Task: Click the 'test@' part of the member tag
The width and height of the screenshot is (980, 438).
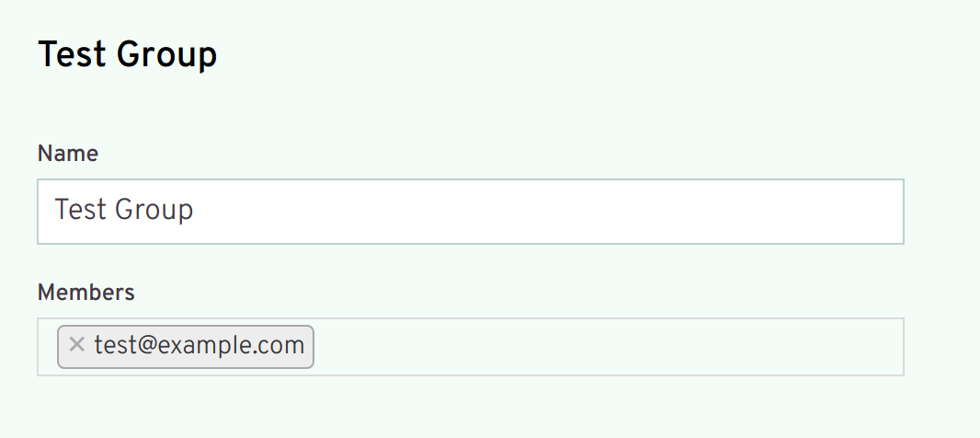Action: (x=125, y=345)
